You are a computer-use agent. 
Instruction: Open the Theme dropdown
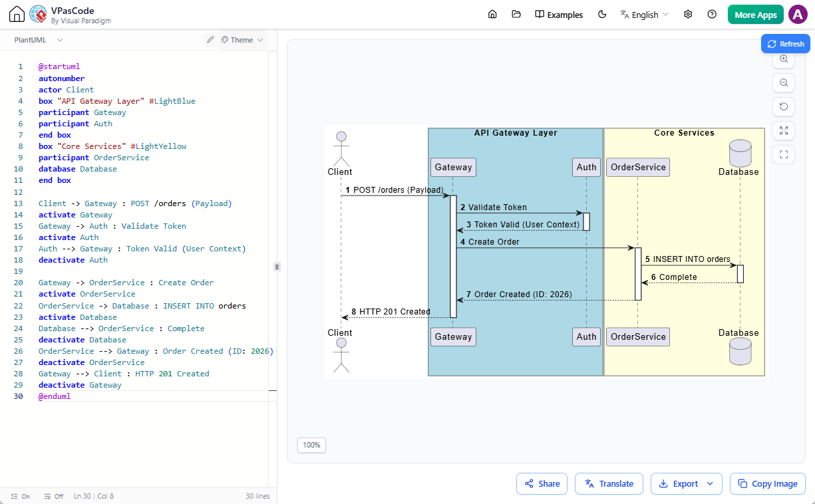242,40
